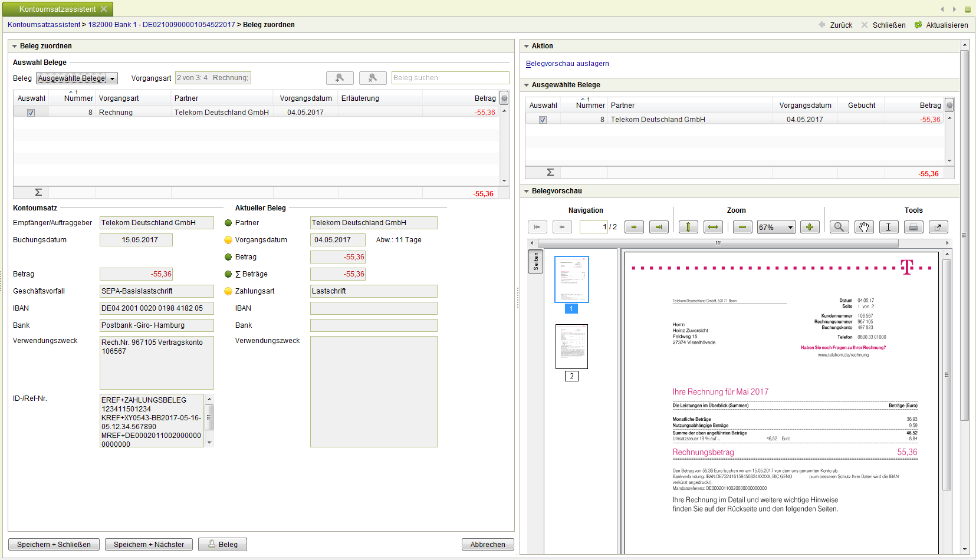Jump to last page of document preview
The image size is (976, 560).
pos(659,227)
